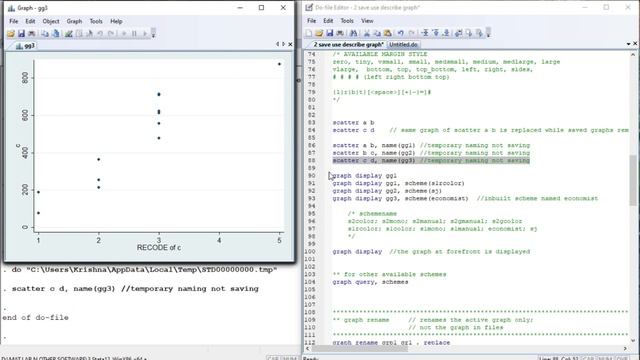Start the Graph Editor from toolbar

click(69, 33)
